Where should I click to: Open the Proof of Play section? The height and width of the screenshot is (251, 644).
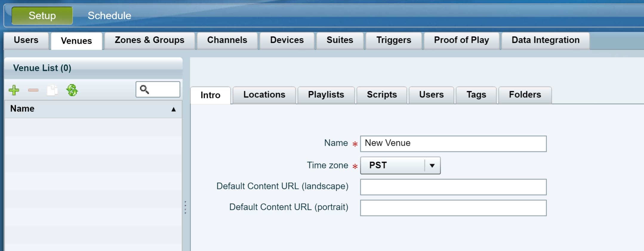click(x=461, y=40)
